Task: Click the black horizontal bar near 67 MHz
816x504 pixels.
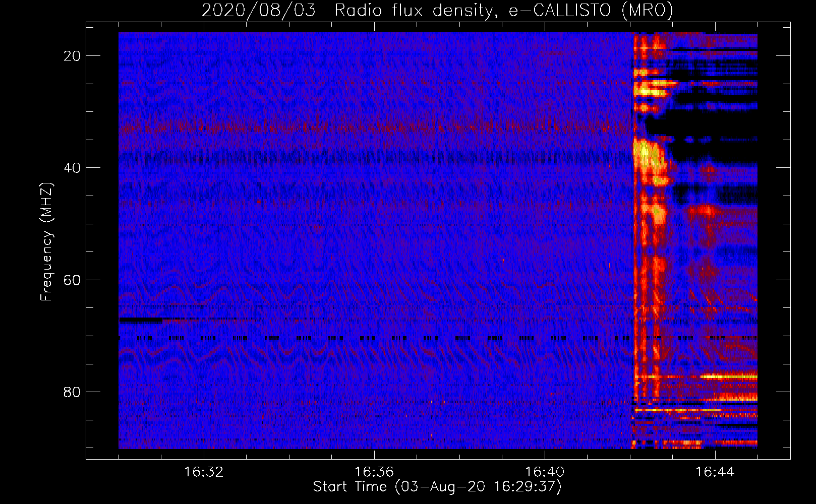Action: click(x=141, y=320)
